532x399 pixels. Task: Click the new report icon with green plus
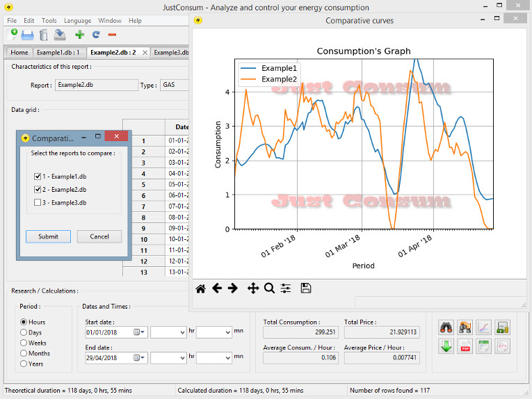click(13, 35)
